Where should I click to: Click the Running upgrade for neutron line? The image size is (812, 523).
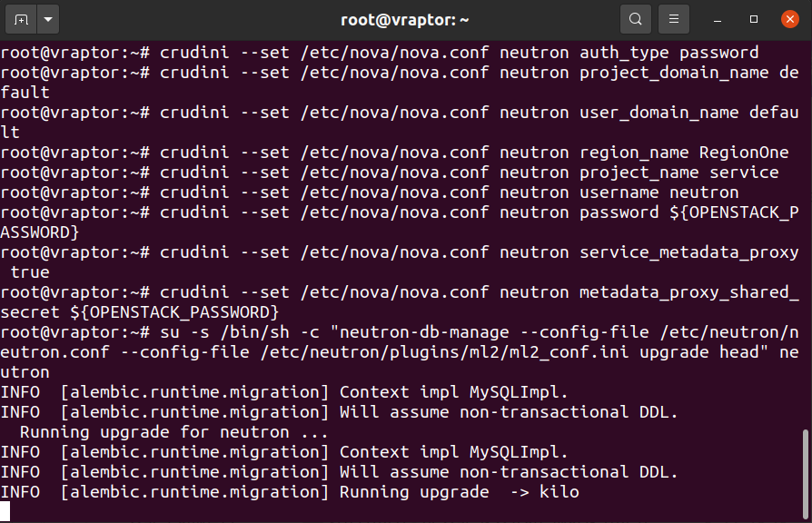173,432
